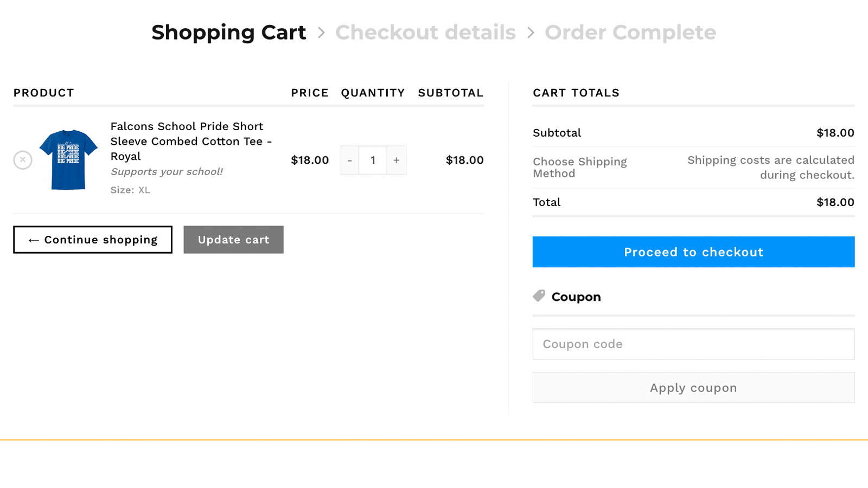This screenshot has height=488, width=868.
Task: Click the Coupon section heading
Action: tap(576, 296)
